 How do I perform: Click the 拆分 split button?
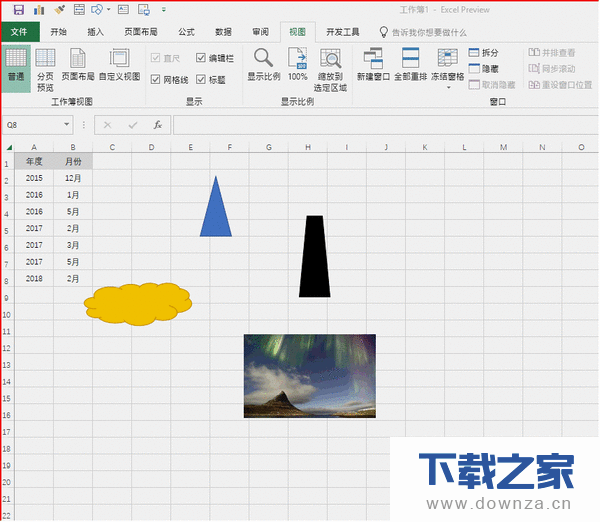click(484, 52)
